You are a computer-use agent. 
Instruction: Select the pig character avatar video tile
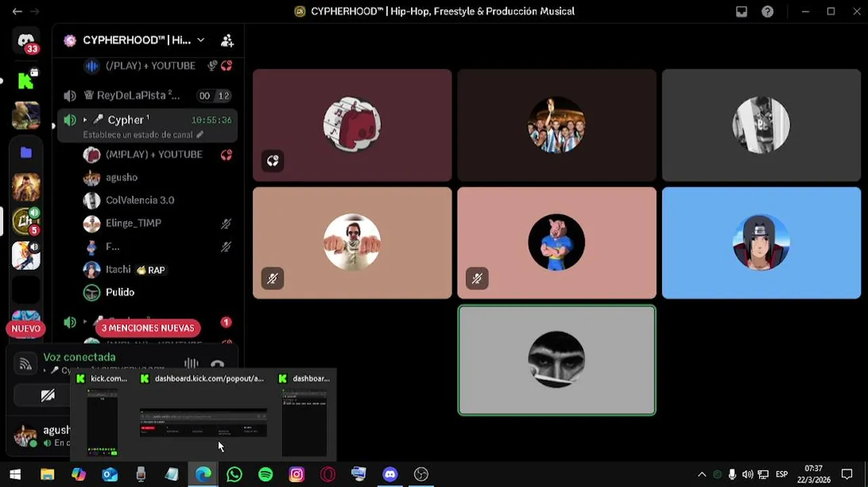pyautogui.click(x=556, y=243)
